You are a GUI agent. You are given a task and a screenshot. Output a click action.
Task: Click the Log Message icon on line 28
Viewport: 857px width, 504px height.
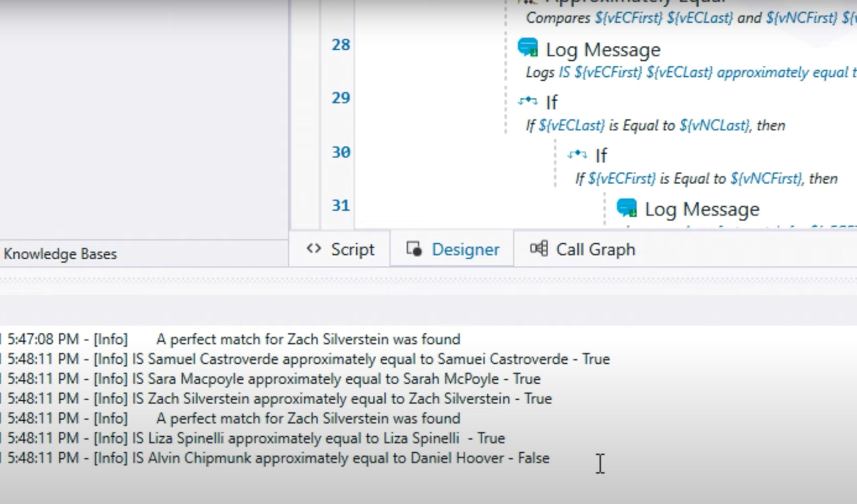[528, 47]
